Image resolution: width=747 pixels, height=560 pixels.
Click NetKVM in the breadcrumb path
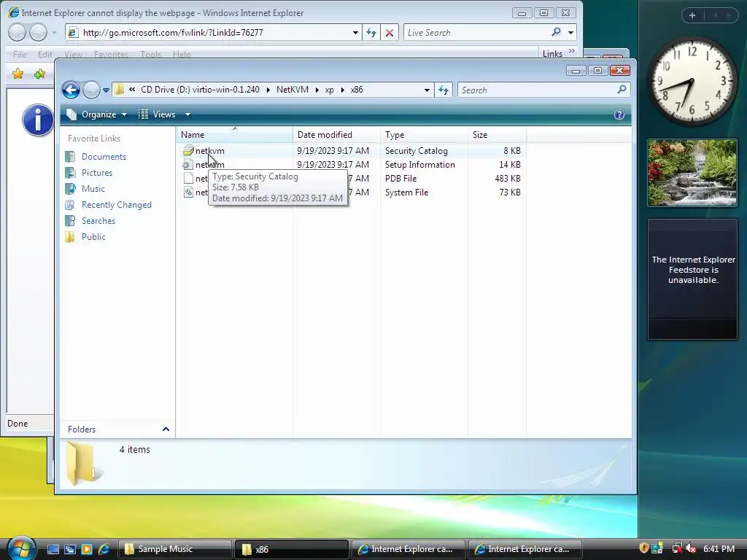[293, 90]
